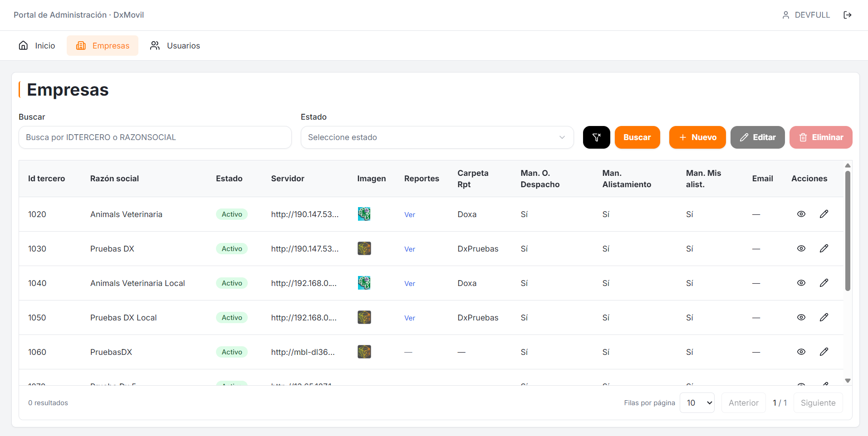Edit Animals Veterinaria Local row with pencil

tap(824, 283)
